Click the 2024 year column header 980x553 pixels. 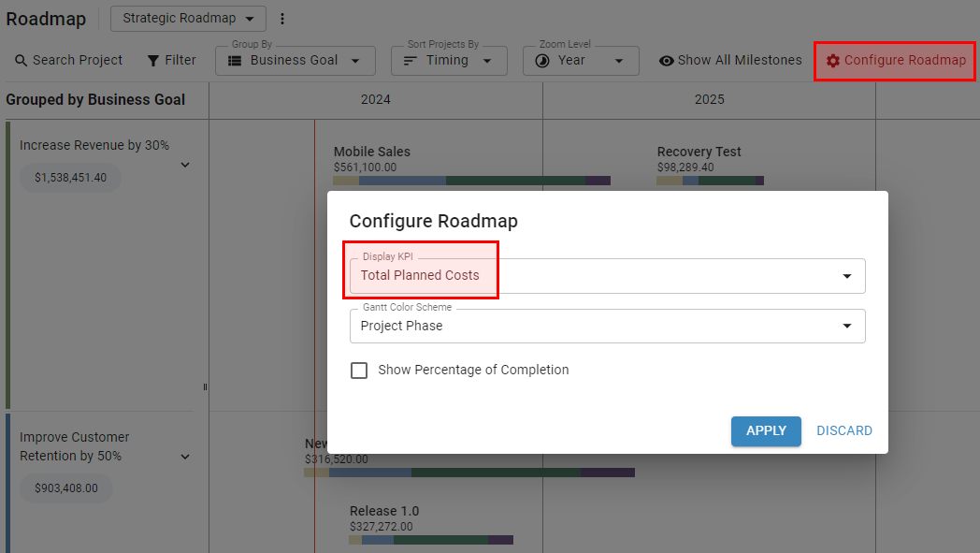pyautogui.click(x=376, y=99)
